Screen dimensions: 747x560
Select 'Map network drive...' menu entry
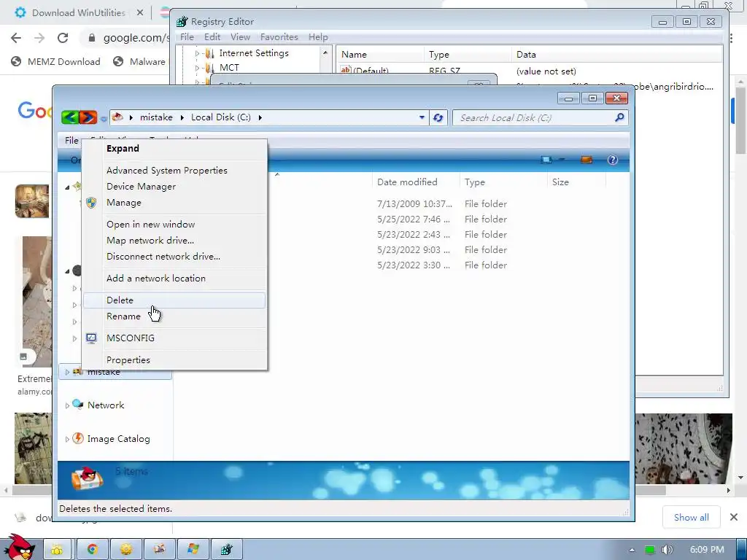coord(174,241)
